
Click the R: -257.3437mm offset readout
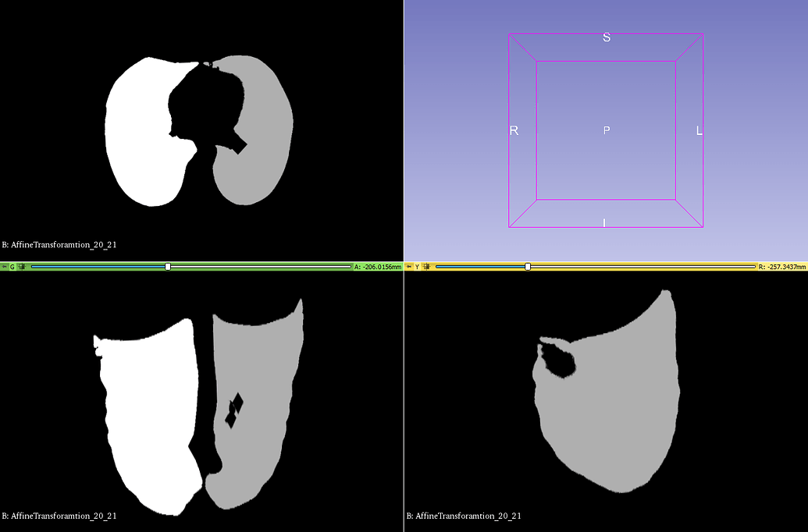[781, 266]
